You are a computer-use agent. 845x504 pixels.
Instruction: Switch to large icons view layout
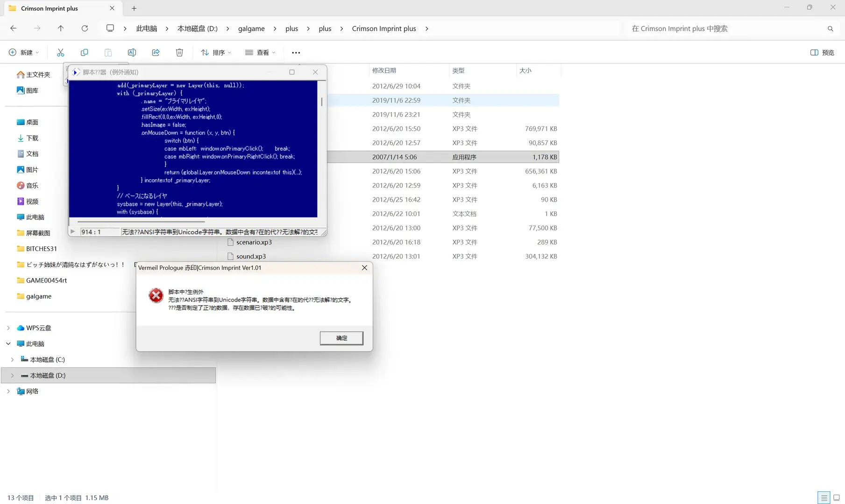(x=837, y=497)
